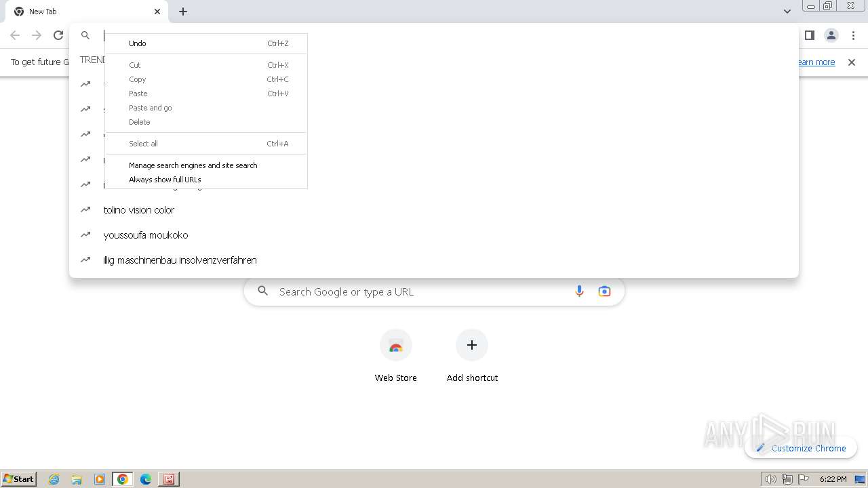Screen dimensions: 868x488
Task: Click trending arrow beside youssoufa moukoko
Action: click(x=85, y=235)
